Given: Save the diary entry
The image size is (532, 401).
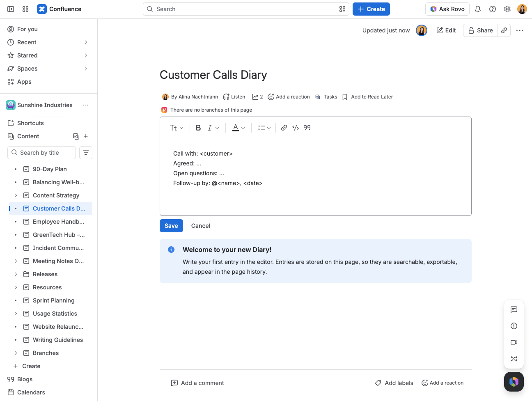Looking at the screenshot, I should click(x=171, y=226).
